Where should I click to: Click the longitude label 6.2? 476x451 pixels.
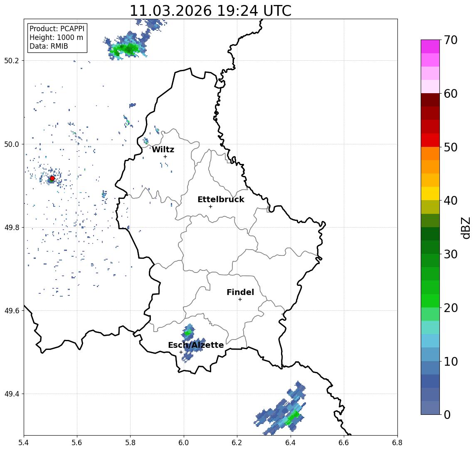pyautogui.click(x=237, y=443)
